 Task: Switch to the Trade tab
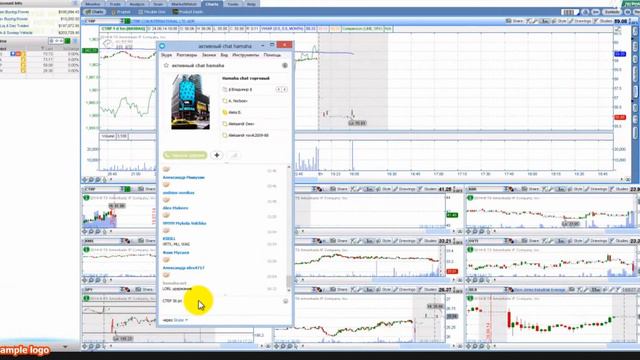(115, 4)
